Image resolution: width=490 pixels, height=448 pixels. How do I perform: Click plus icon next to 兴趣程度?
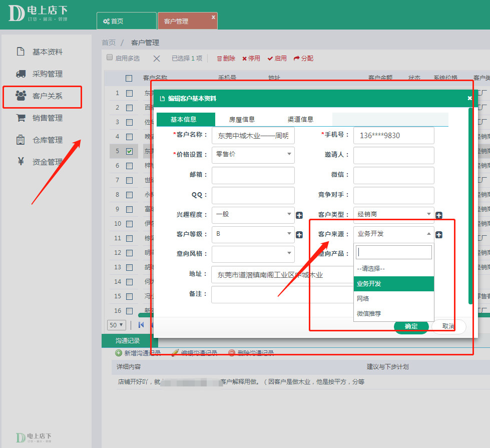coord(299,215)
